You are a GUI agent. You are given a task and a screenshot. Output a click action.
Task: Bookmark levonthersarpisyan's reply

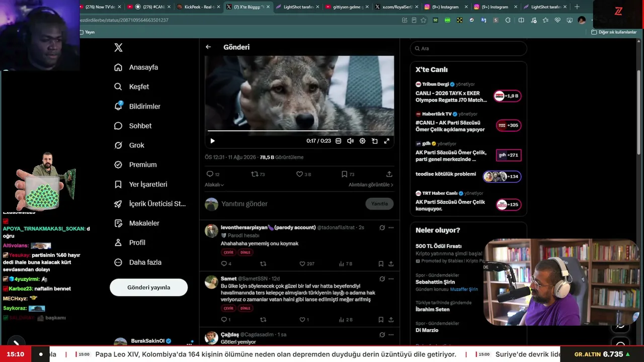(x=381, y=263)
